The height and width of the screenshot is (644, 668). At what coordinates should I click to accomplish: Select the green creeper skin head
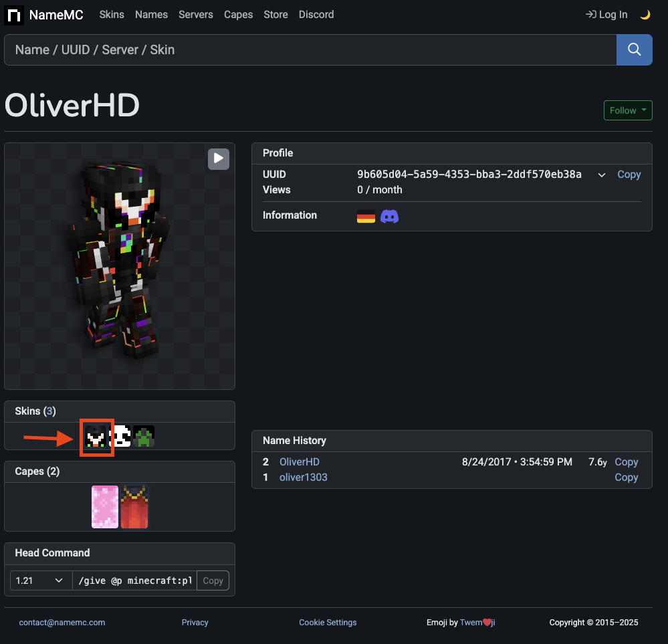click(144, 437)
